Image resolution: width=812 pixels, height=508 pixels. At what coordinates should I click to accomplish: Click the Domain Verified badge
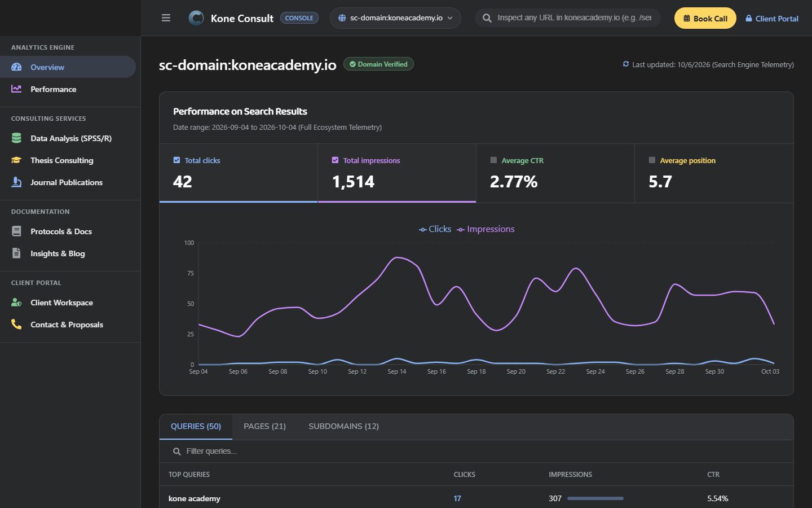pyautogui.click(x=378, y=64)
